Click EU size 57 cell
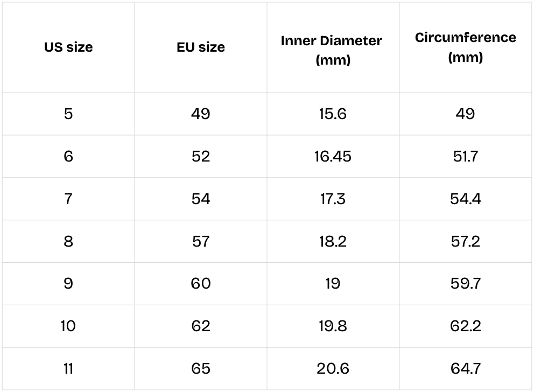Screen dimensions: 534x392 [x=201, y=241]
